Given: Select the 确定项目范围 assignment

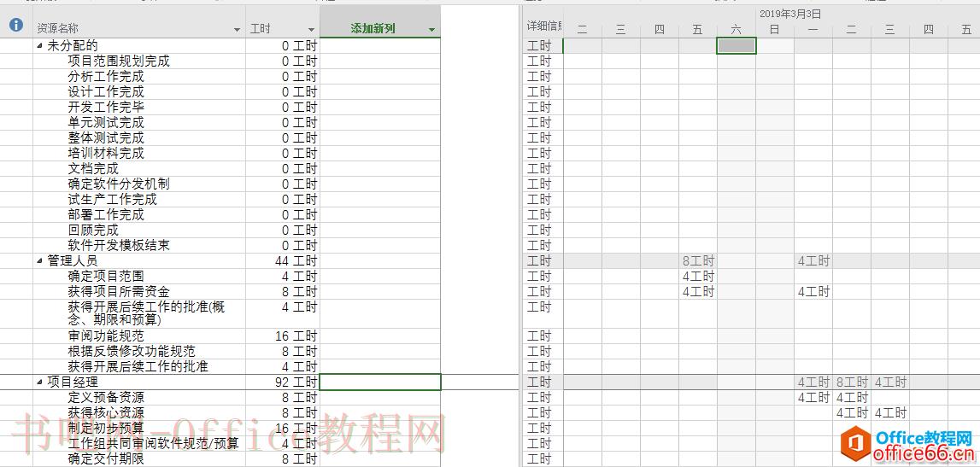Looking at the screenshot, I should 106,276.
